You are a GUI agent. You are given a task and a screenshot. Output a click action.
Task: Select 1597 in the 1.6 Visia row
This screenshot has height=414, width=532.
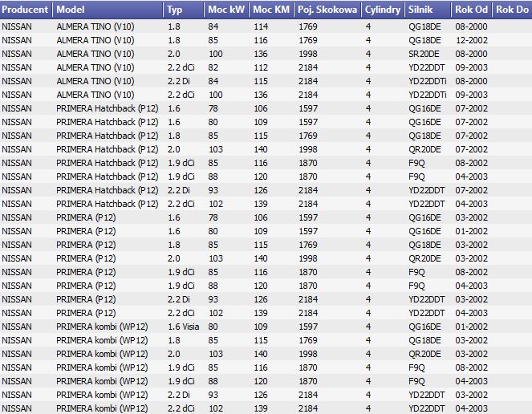(x=308, y=327)
